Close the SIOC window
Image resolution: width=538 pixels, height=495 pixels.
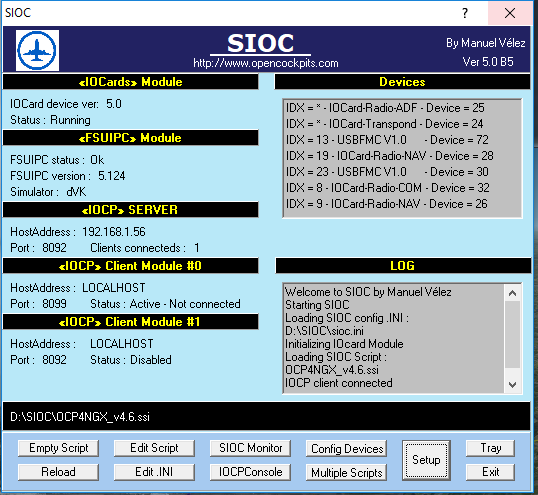[510, 13]
